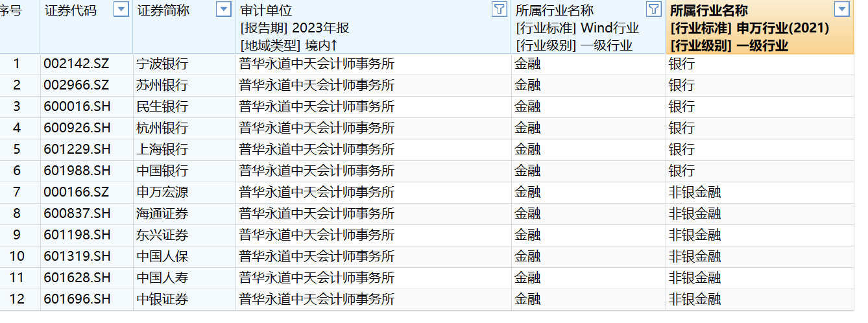Click the Wind行业 所属行业名称 header text
This screenshot has height=323, width=868.
tap(555, 11)
